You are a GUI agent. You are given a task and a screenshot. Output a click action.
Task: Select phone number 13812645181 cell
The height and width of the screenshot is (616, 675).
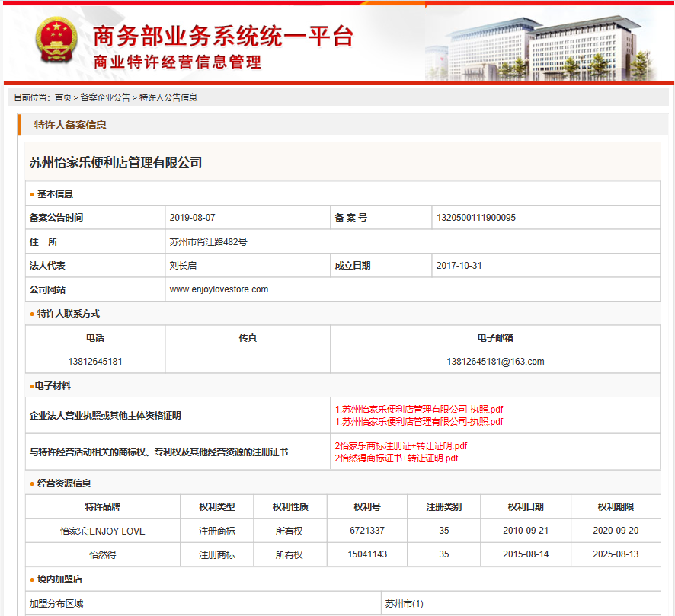tap(95, 362)
